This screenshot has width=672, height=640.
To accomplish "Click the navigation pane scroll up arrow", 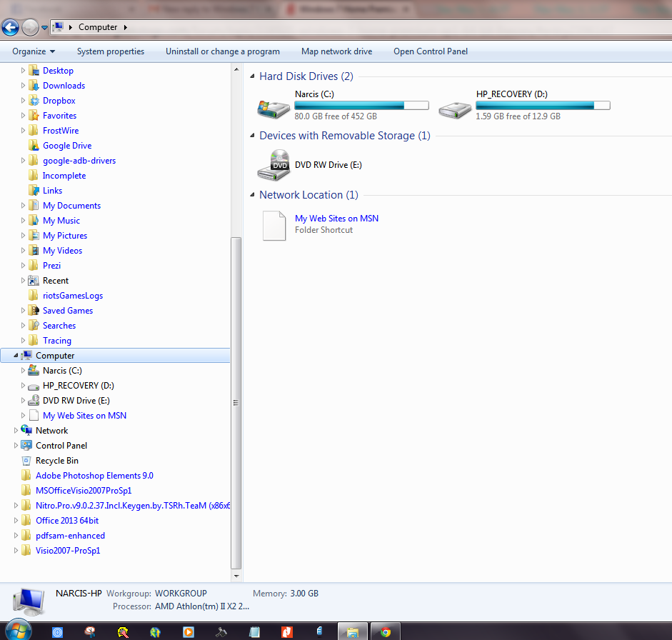I will point(236,69).
